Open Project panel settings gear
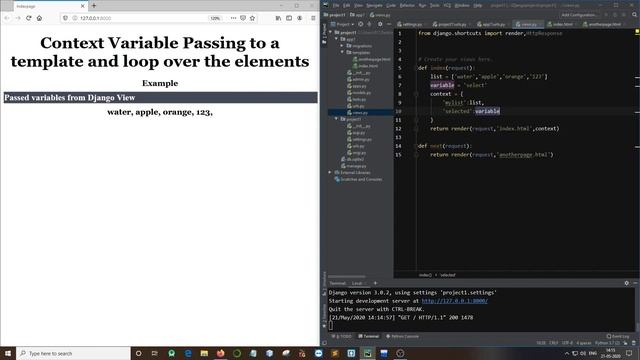The image size is (640, 360). coord(380,24)
